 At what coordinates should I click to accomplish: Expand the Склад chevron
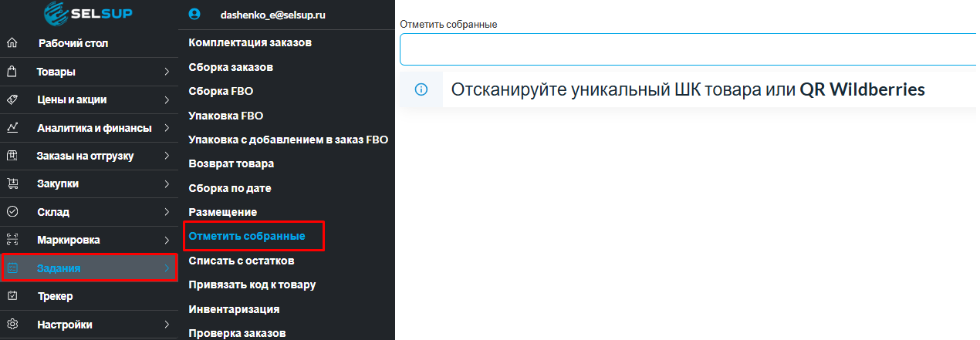point(167,211)
